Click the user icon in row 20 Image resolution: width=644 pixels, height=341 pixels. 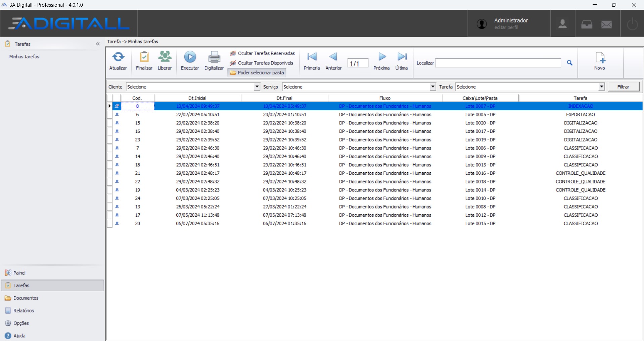click(x=117, y=223)
